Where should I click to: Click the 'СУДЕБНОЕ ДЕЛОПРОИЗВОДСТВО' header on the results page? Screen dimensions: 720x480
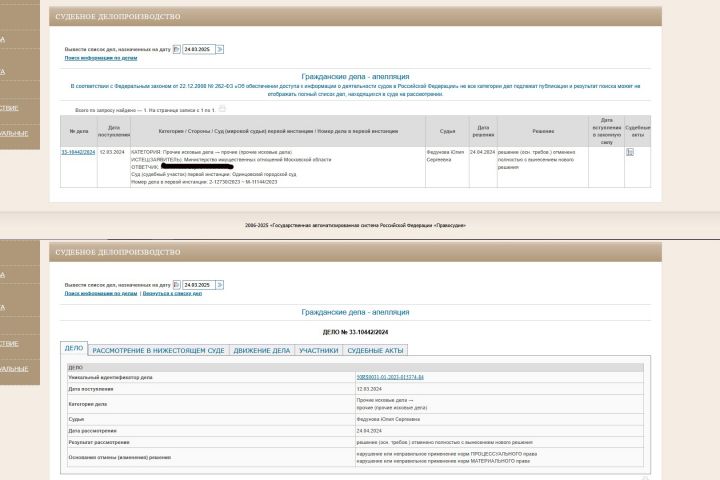point(118,17)
